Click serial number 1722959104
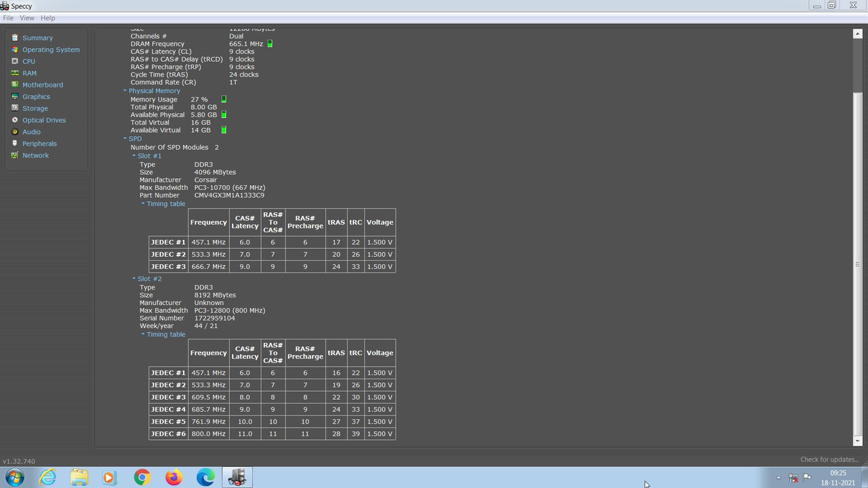Viewport: 868px width, 488px height. pos(214,318)
